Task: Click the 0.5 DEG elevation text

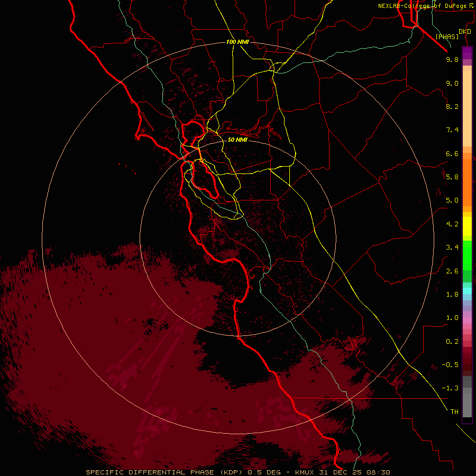Action: click(265, 472)
